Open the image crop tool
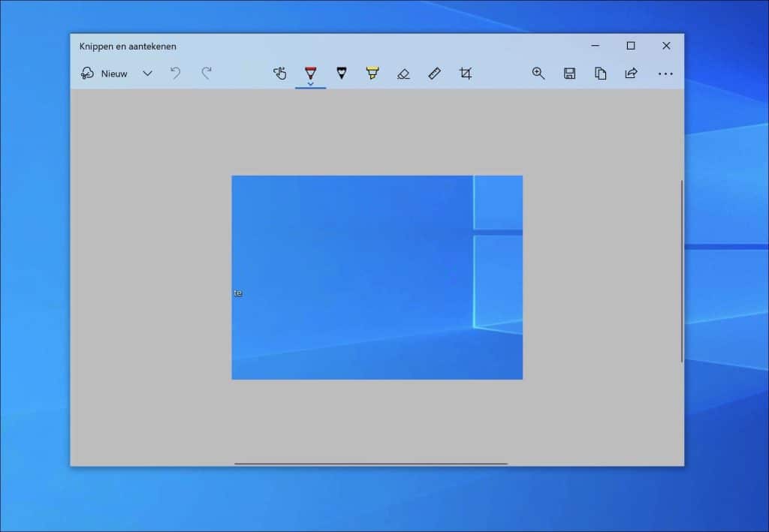The height and width of the screenshot is (532, 769). click(x=466, y=74)
